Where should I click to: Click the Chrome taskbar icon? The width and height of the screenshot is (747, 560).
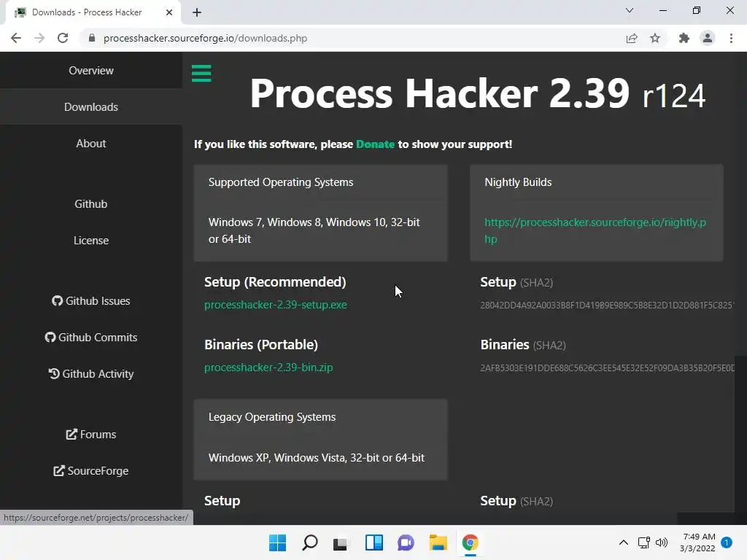[x=471, y=542]
